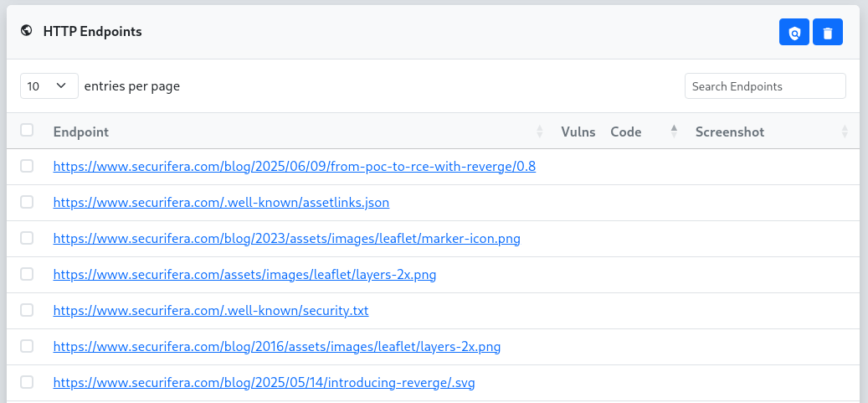Sort by Screenshot column arrows
This screenshot has width=868, height=403.
(845, 132)
